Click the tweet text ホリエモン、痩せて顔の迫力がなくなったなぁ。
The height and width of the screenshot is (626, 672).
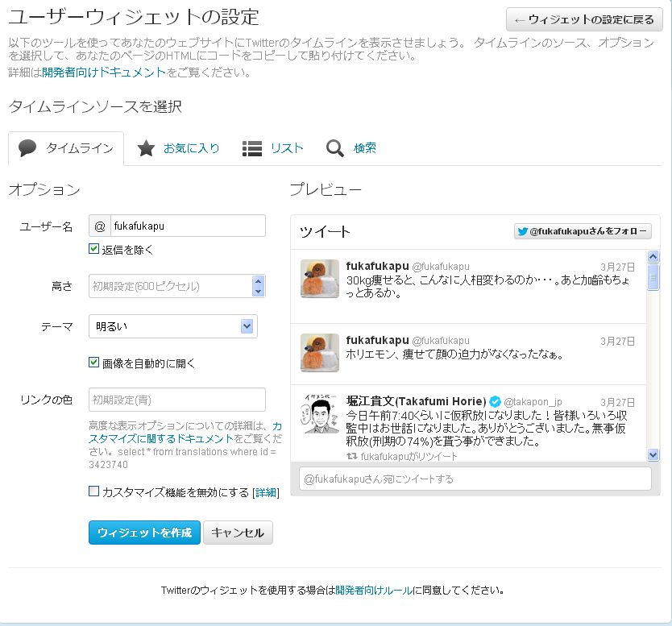click(454, 354)
